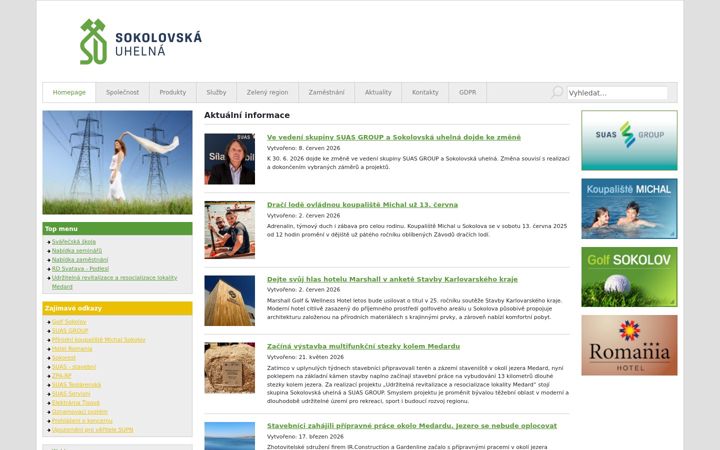The height and width of the screenshot is (450, 720).
Task: Click the foundation stone thumbnail
Action: click(x=230, y=368)
